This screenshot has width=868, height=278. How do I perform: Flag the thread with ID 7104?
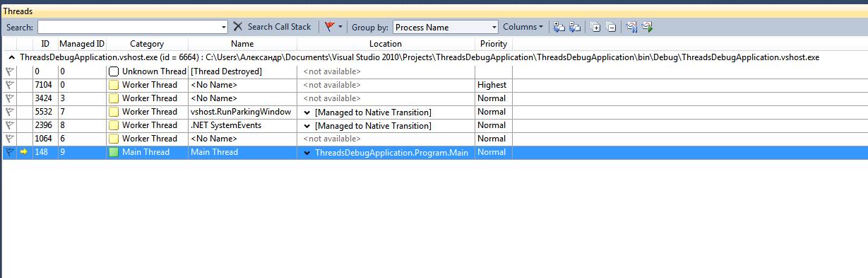coord(10,85)
